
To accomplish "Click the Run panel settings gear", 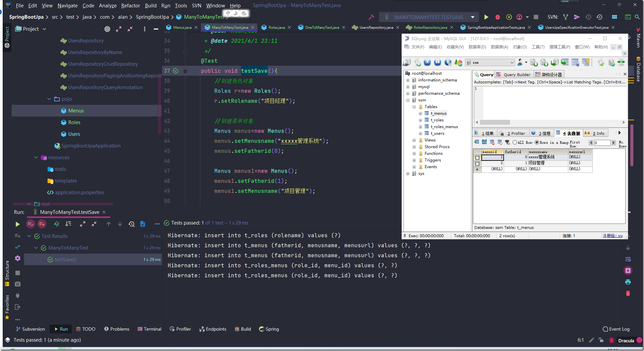I will 17,258.
